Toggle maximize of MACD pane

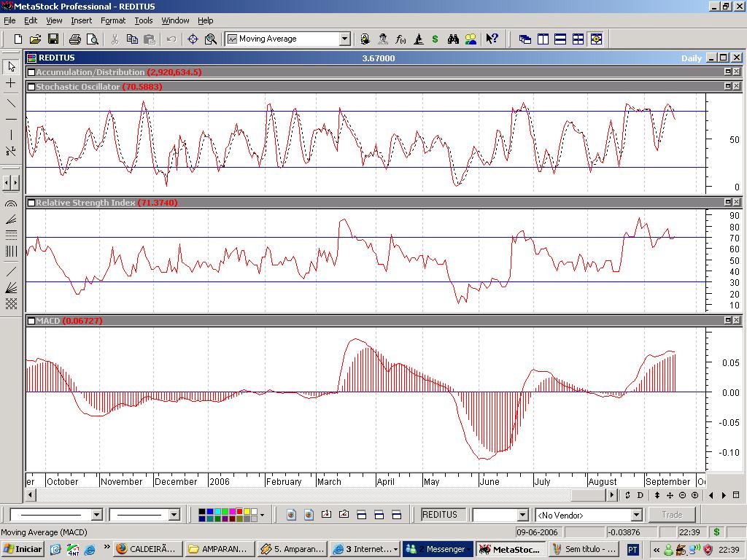coord(727,320)
